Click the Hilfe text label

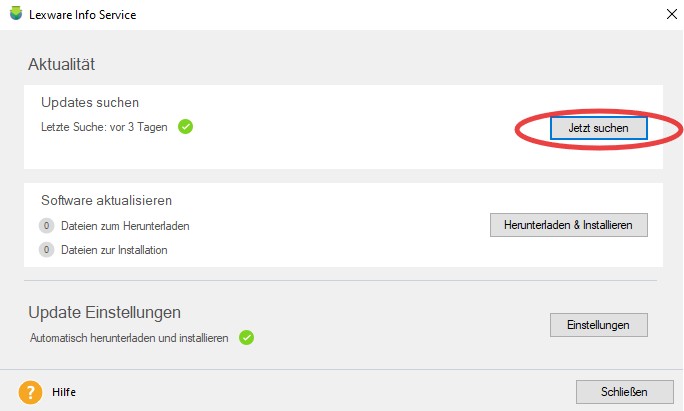64,392
